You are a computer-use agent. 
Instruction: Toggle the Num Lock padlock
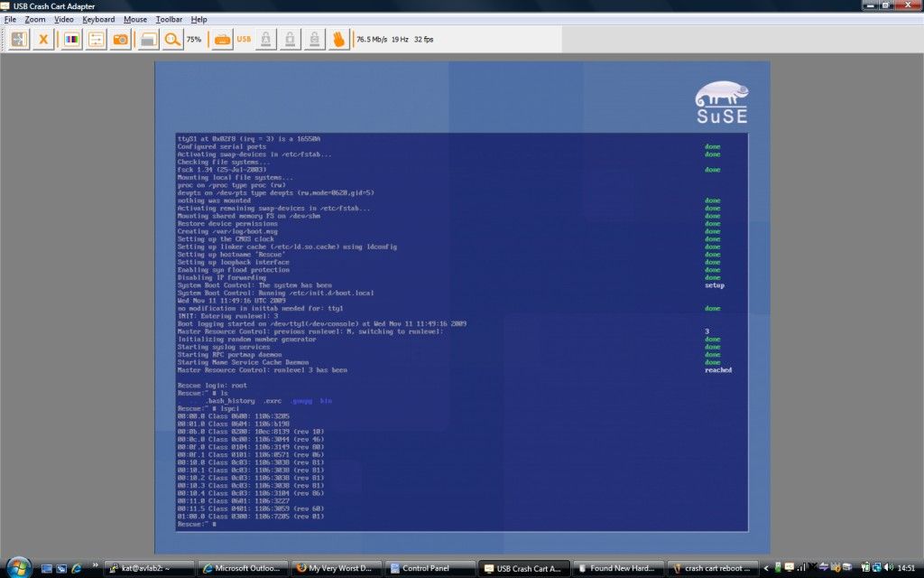[289, 39]
